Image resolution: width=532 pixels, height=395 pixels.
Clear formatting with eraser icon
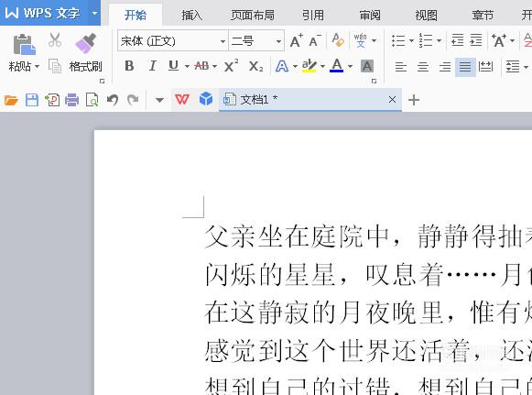click(x=338, y=40)
